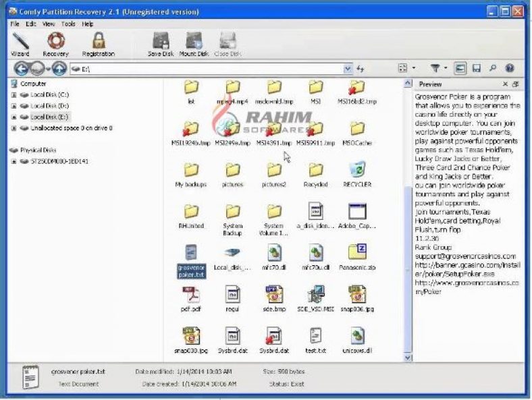Expand Unallocated space on drive 0
The width and height of the screenshot is (532, 400).
(x=14, y=128)
